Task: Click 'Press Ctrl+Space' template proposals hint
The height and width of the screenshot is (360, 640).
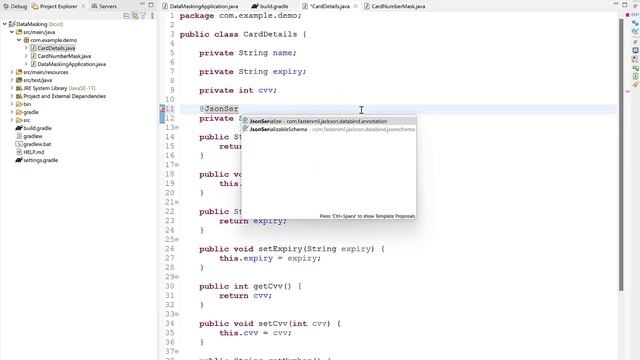Action: [367, 216]
